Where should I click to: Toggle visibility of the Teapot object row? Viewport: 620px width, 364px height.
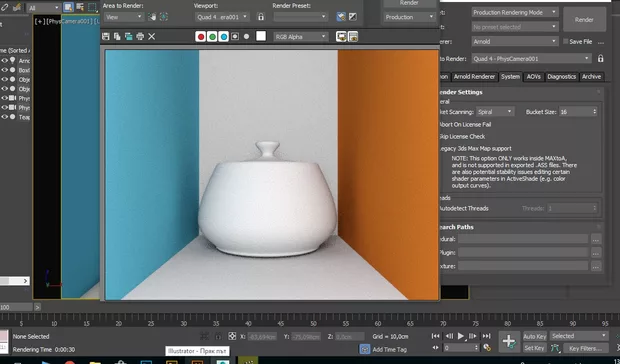[x=4, y=117]
